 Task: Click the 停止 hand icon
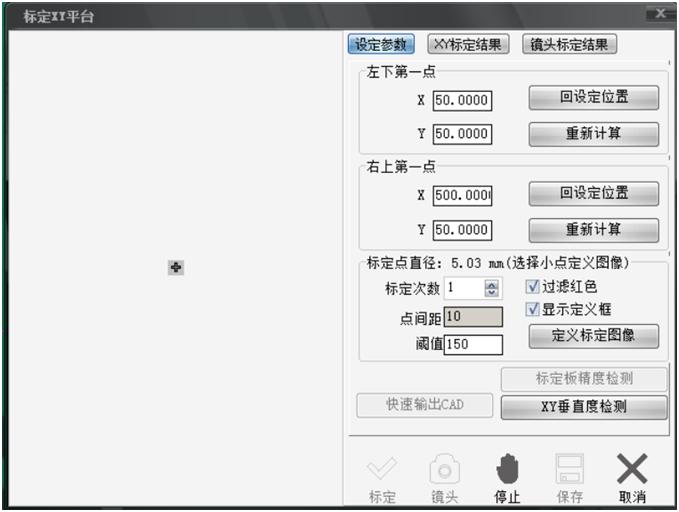(x=507, y=468)
